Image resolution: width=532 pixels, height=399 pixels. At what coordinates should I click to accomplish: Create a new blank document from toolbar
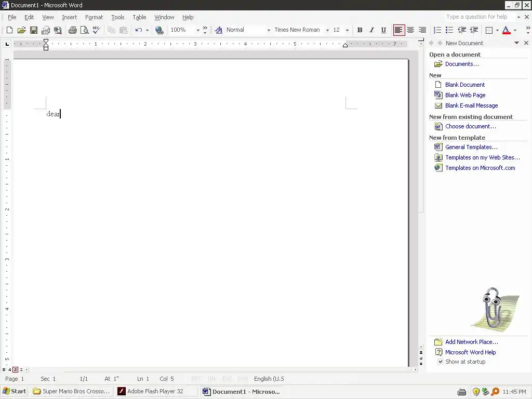coord(9,30)
